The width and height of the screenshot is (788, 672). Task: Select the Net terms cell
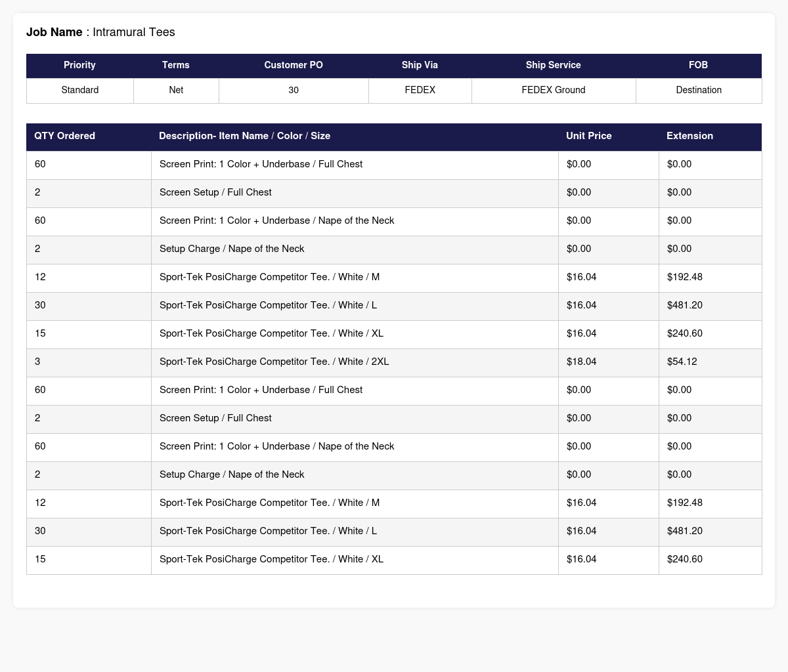176,91
